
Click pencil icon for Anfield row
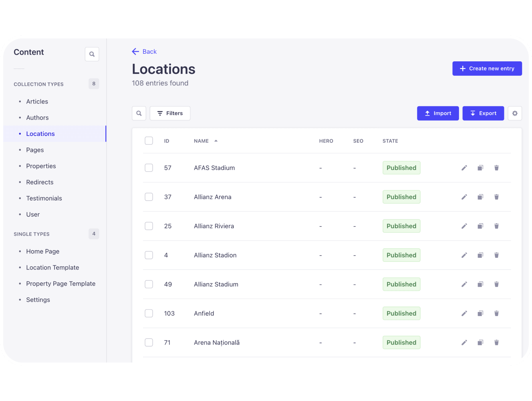(464, 314)
